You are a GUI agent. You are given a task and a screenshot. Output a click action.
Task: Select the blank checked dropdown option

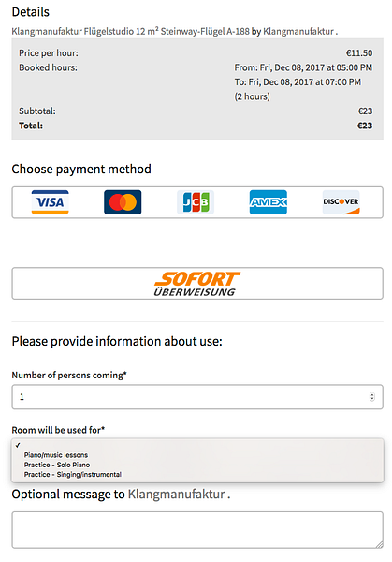pyautogui.click(x=197, y=445)
